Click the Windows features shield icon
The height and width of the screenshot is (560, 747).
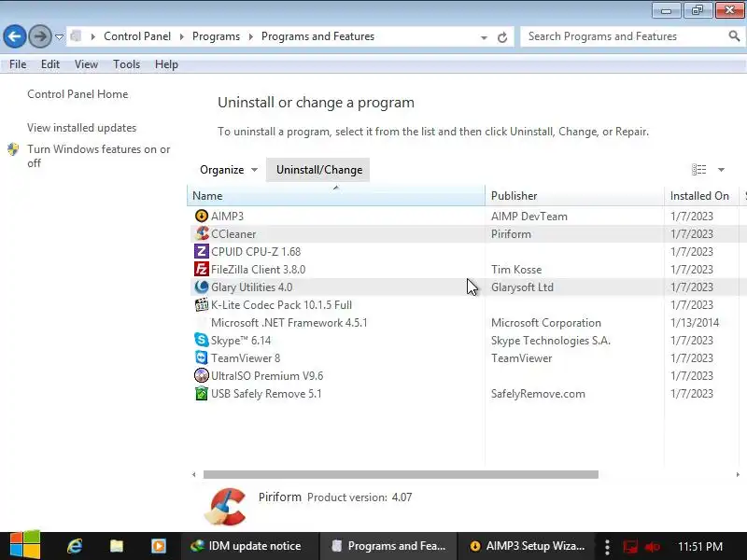[13, 149]
